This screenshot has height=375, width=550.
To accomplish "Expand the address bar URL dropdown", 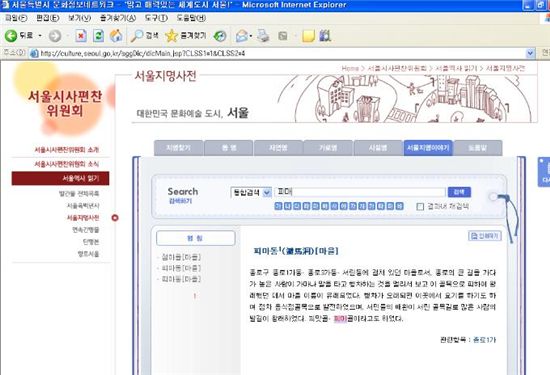I will click(x=530, y=53).
